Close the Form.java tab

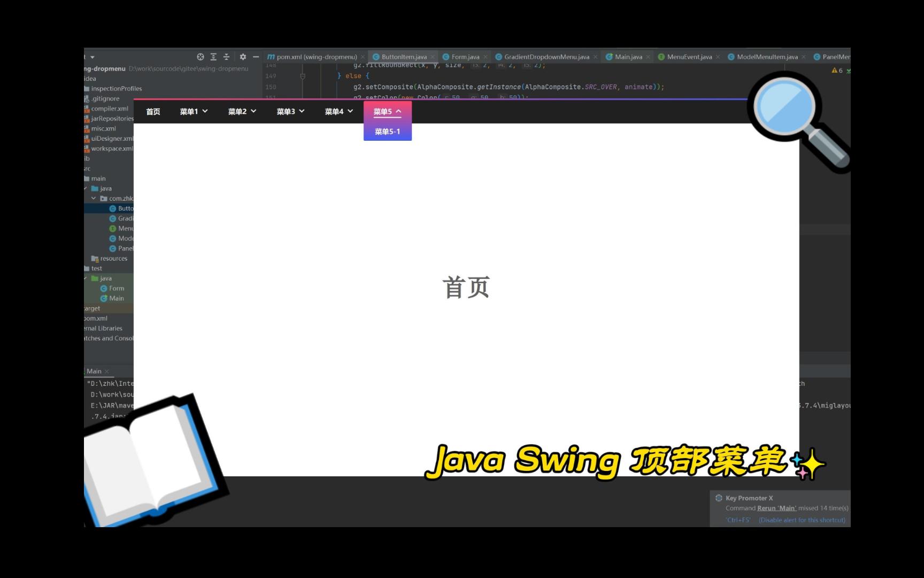[486, 57]
